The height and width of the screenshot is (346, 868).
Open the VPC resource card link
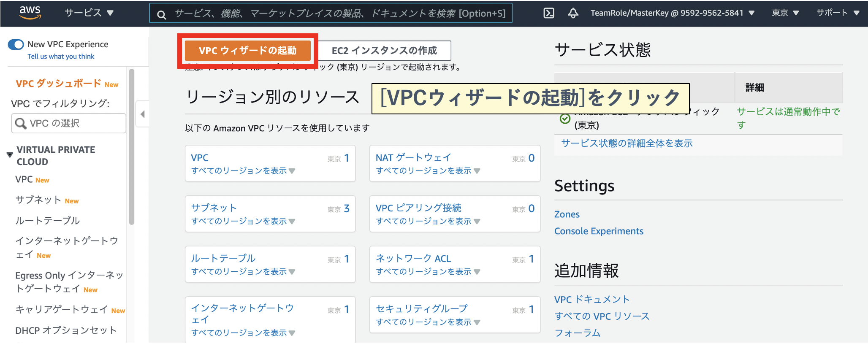pyautogui.click(x=200, y=158)
